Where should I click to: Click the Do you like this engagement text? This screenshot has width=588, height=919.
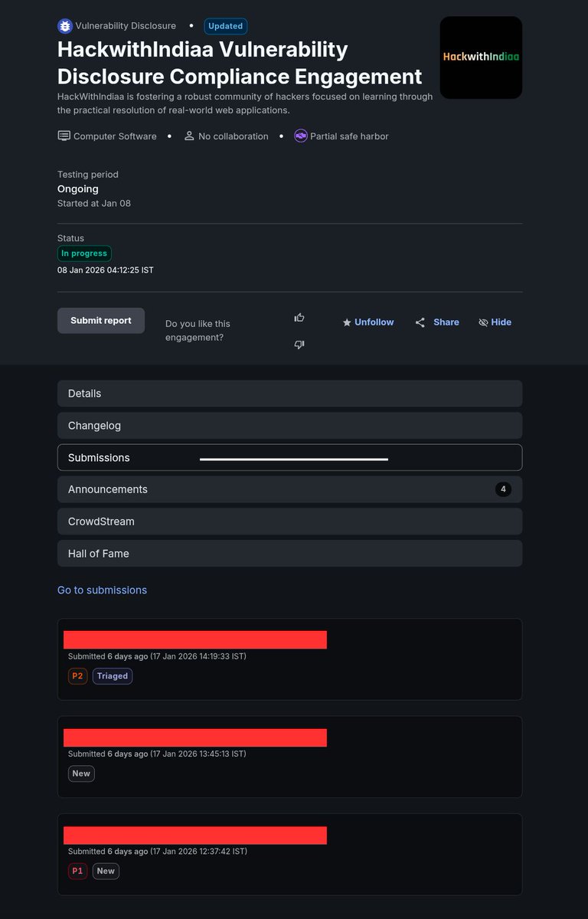[x=198, y=331]
